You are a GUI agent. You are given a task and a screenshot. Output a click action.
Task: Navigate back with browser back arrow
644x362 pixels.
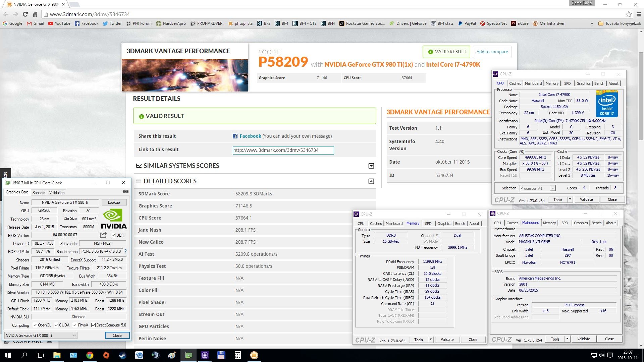pos(6,14)
